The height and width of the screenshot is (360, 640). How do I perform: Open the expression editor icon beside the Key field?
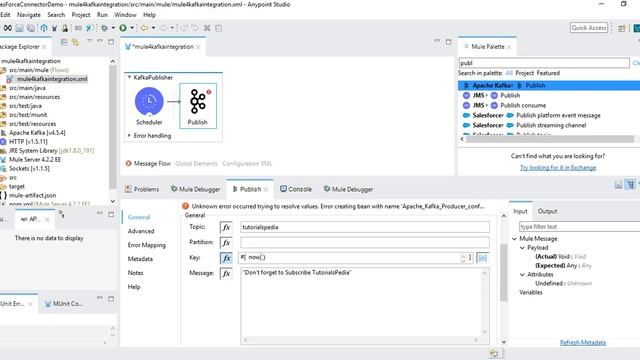pos(482,258)
